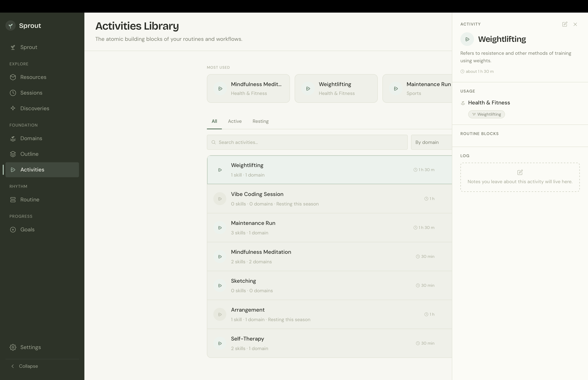Edit the Weightlifting activity via pencil icon

[565, 24]
